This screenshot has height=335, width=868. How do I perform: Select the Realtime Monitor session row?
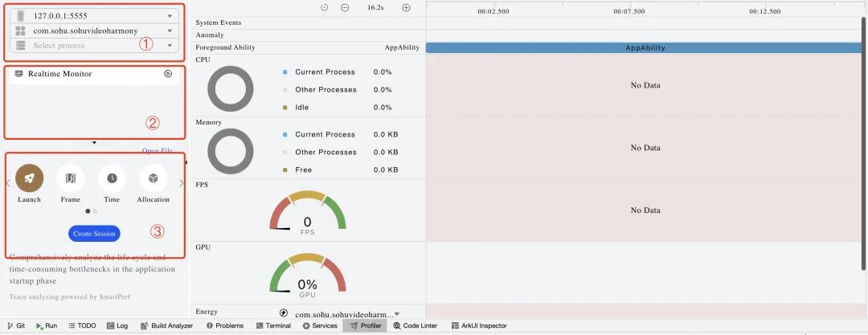[x=94, y=74]
